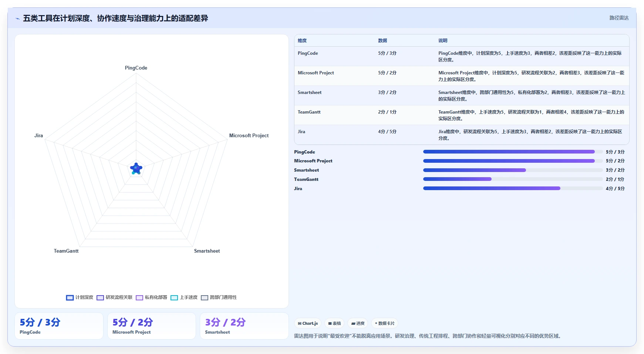Open the Microsoft Project 5分 / 2分 stat card
This screenshot has width=644, height=354.
[152, 326]
